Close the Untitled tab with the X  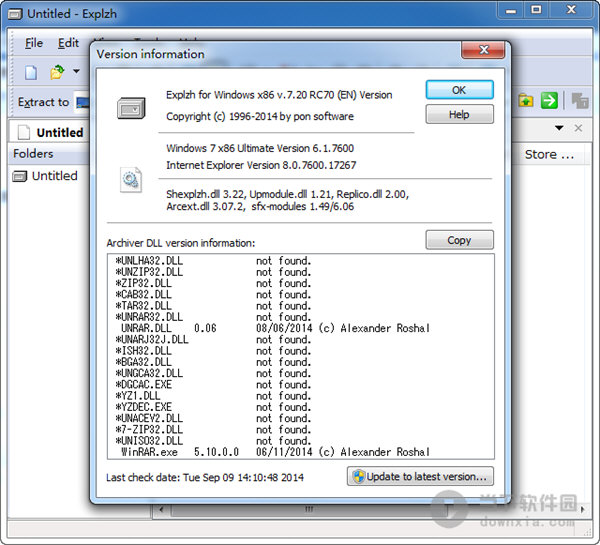click(578, 128)
